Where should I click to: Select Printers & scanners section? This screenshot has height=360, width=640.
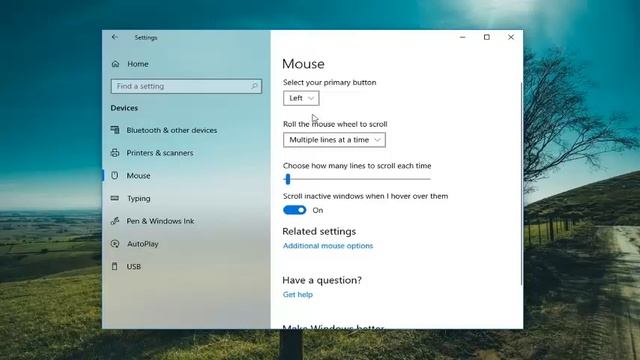coord(160,153)
